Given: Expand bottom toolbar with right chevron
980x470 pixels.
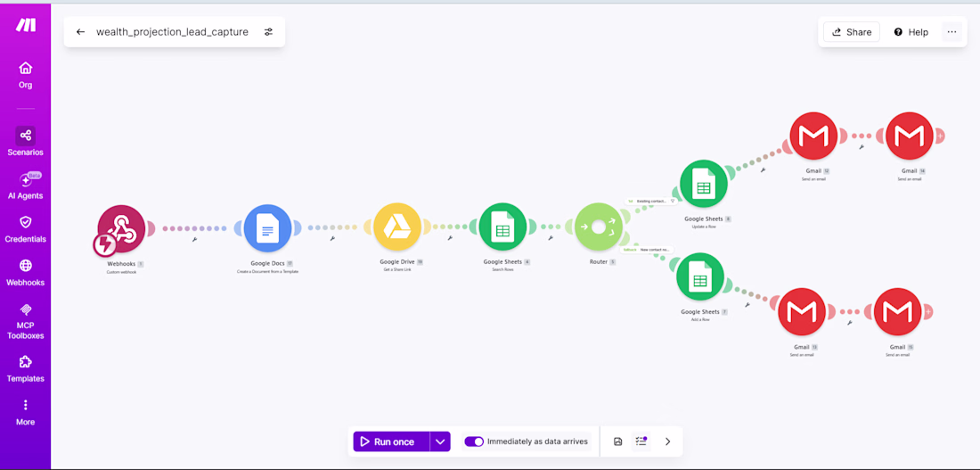Looking at the screenshot, I should pyautogui.click(x=667, y=441).
